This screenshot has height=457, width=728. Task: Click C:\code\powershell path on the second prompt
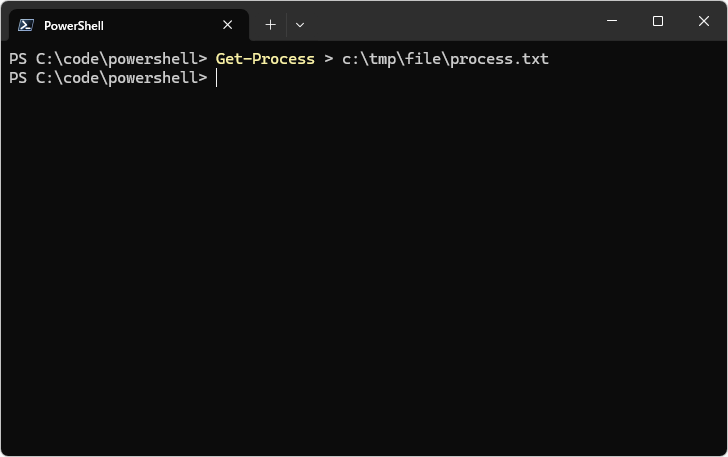point(117,78)
